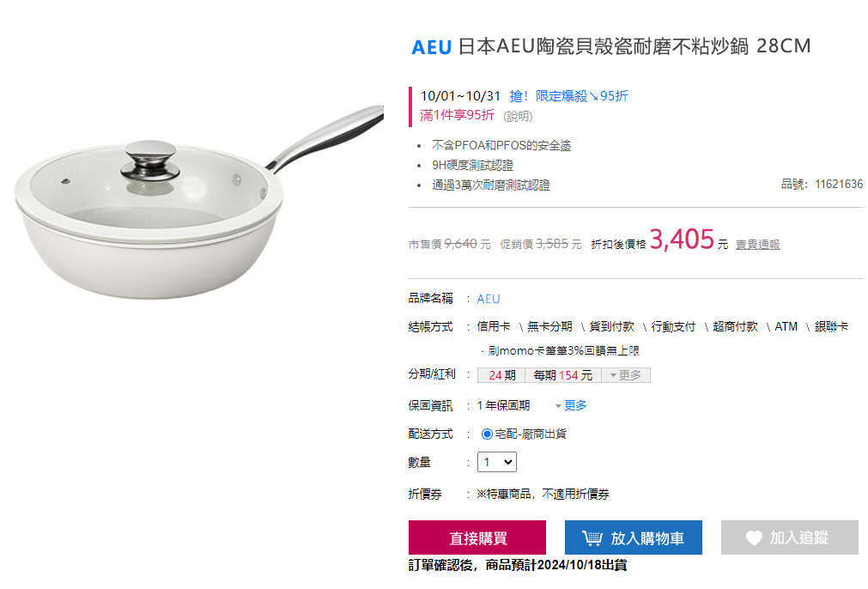Click the triangle icon before warranty 更多
This screenshot has height=589, width=868.
pyautogui.click(x=558, y=406)
